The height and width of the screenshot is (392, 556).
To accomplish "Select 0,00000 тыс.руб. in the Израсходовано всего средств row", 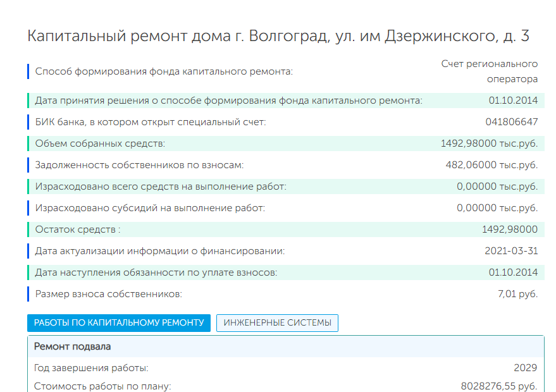I will [x=497, y=187].
